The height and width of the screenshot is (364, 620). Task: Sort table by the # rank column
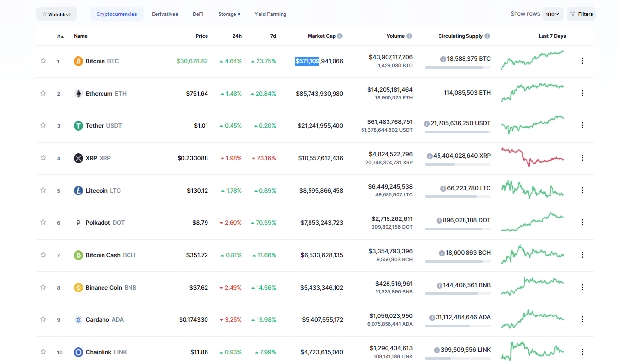(60, 36)
